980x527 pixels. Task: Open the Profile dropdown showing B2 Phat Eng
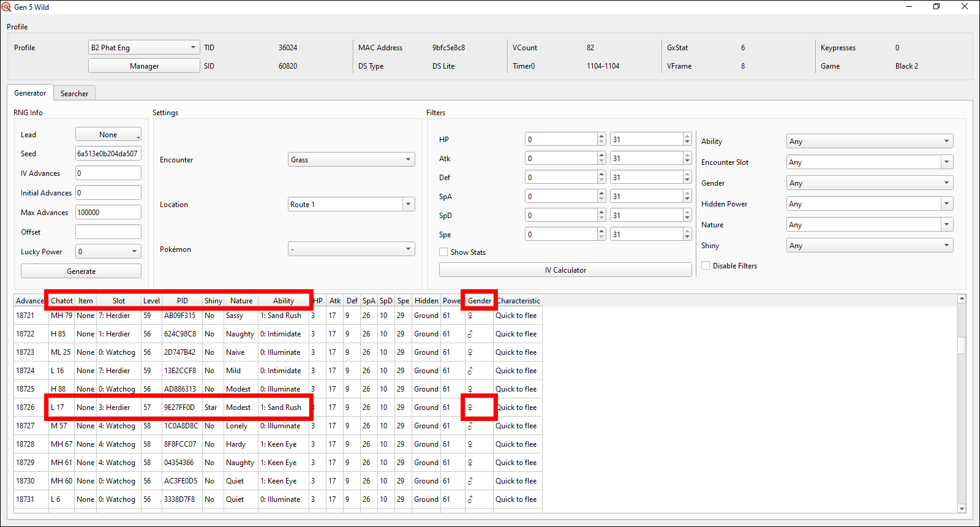coord(144,48)
